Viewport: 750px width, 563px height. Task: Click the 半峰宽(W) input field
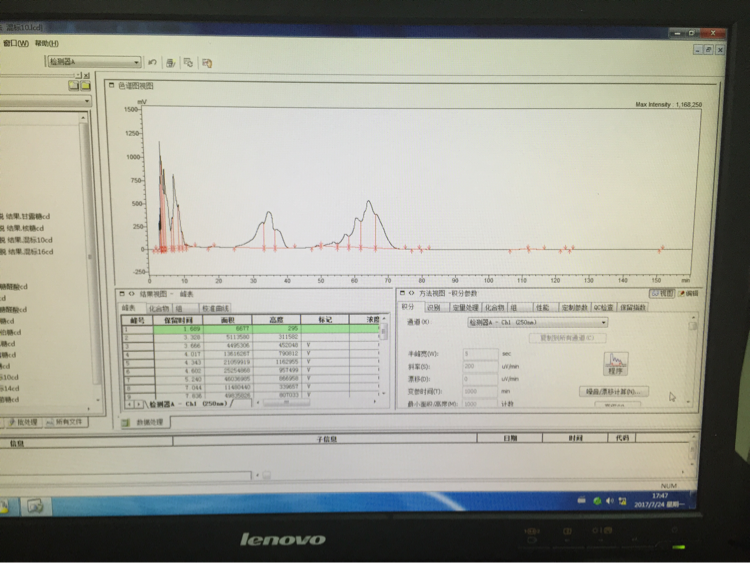pos(480,354)
